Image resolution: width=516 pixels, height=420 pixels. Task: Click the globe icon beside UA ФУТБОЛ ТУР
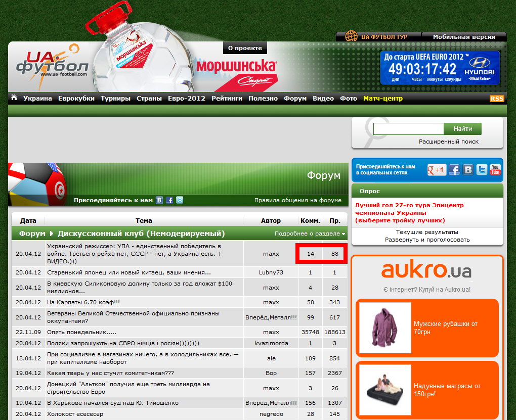pos(351,36)
